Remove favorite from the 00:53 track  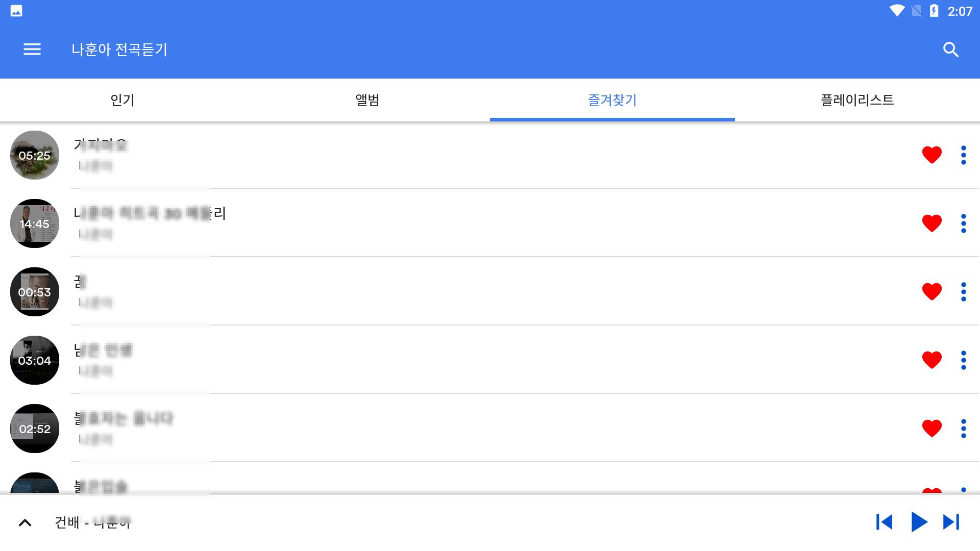(932, 291)
